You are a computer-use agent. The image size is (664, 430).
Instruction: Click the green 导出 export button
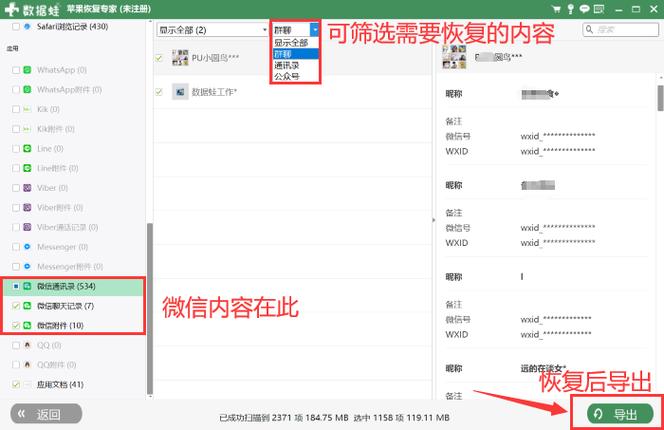(x=620, y=414)
